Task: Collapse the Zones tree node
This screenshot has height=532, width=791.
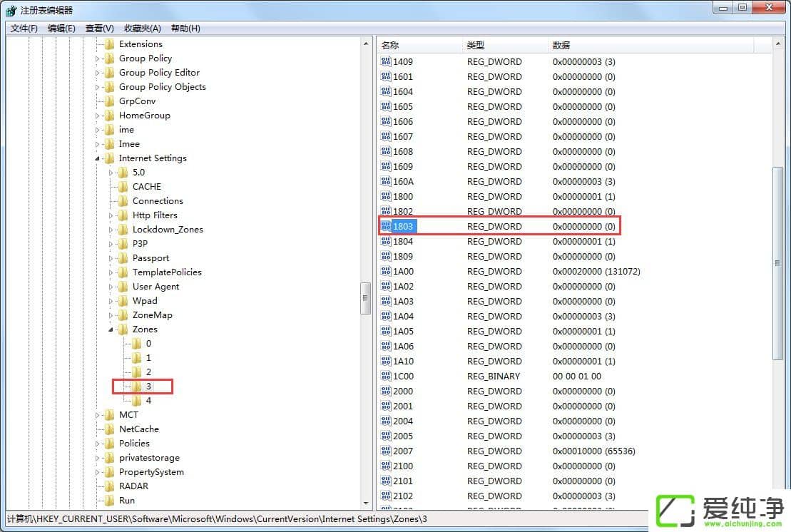Action: tap(111, 329)
